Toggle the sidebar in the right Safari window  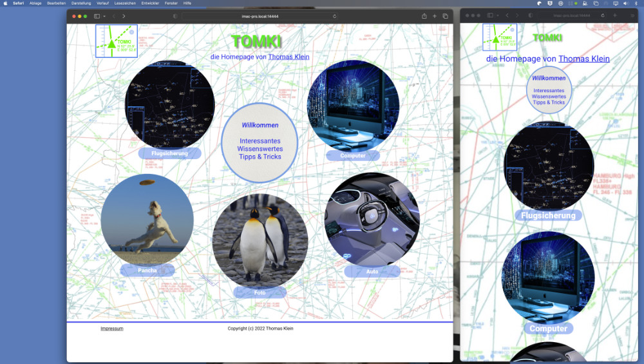click(x=489, y=15)
